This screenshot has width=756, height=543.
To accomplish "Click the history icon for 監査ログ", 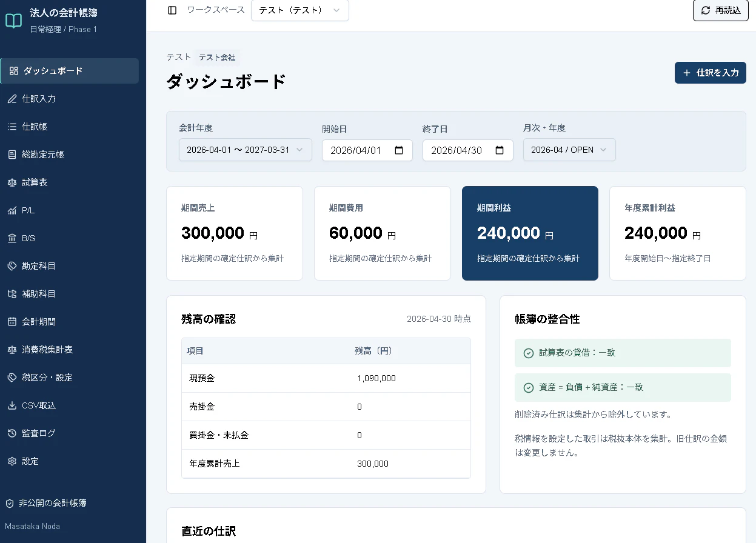I will pyautogui.click(x=12, y=433).
